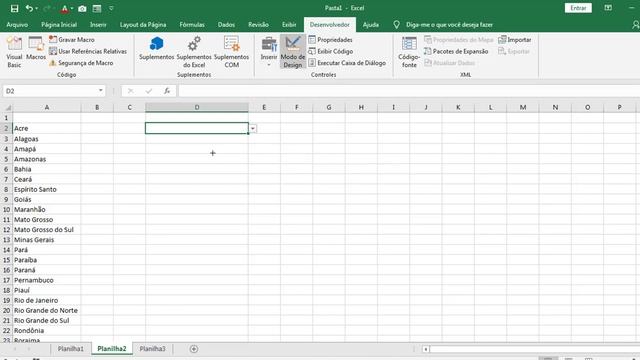Select cell containing Espírito Santo
The width and height of the screenshot is (640, 360).
tap(47, 189)
